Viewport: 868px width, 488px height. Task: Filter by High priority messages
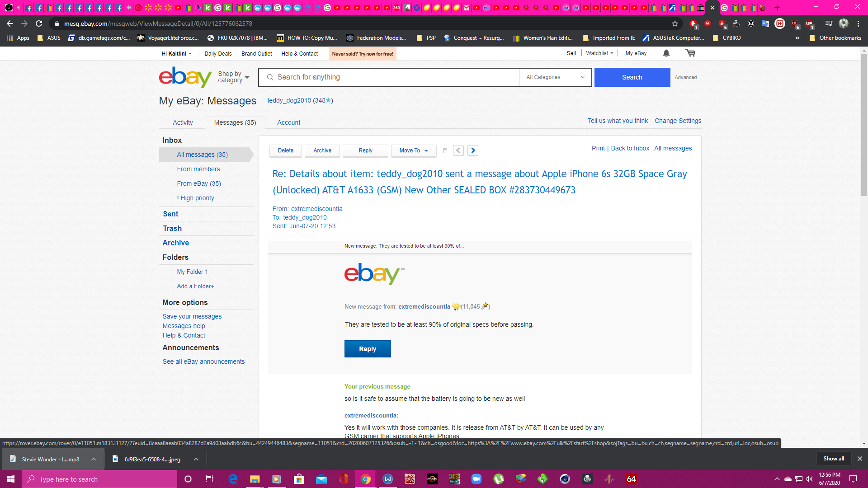[x=195, y=198]
